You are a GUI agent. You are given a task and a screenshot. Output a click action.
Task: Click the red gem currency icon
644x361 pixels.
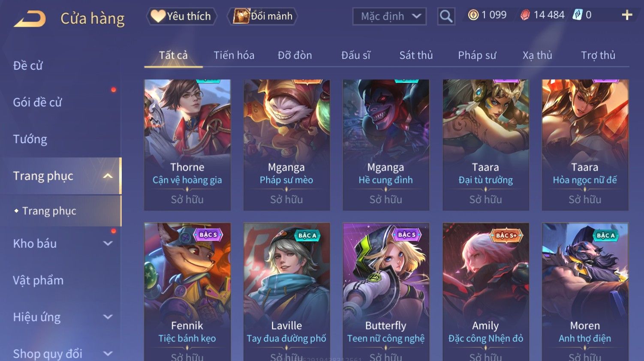[x=525, y=15]
